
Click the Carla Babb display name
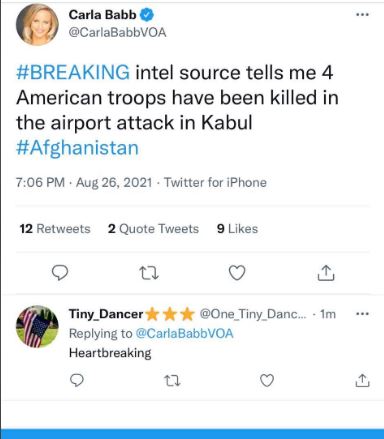click(103, 15)
